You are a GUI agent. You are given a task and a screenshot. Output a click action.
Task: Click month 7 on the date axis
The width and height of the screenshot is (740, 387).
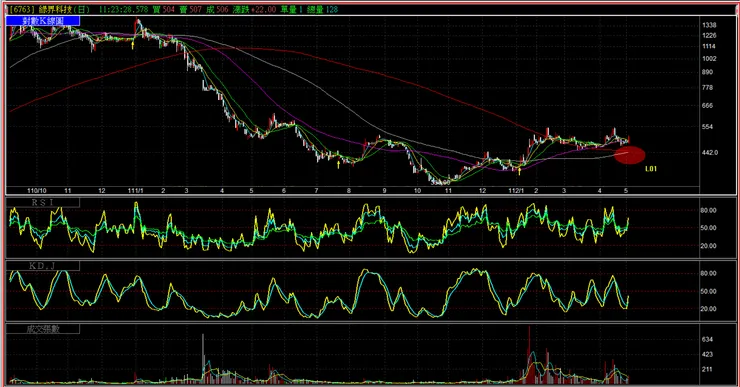[317, 191]
